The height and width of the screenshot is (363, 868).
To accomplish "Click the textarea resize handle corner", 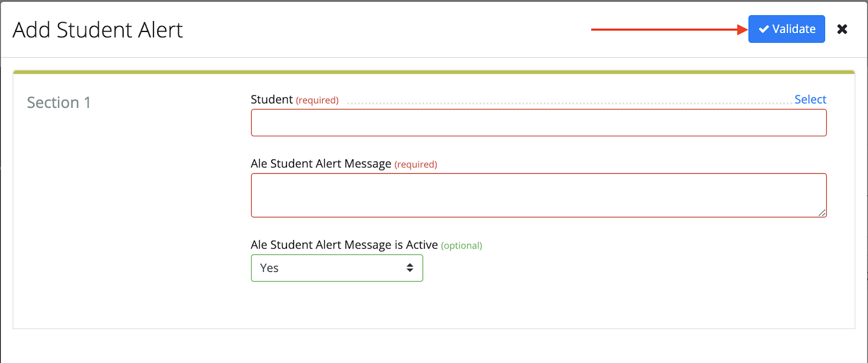I will coord(822,213).
